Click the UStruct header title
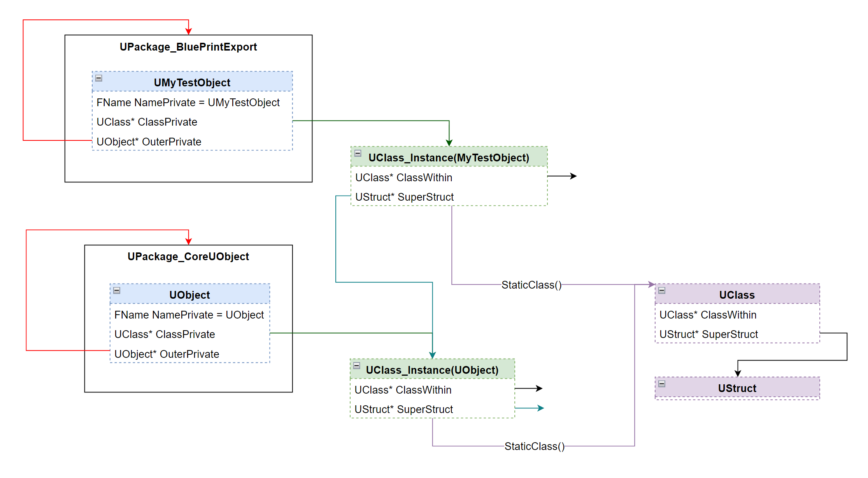The width and height of the screenshot is (868, 478). point(737,389)
